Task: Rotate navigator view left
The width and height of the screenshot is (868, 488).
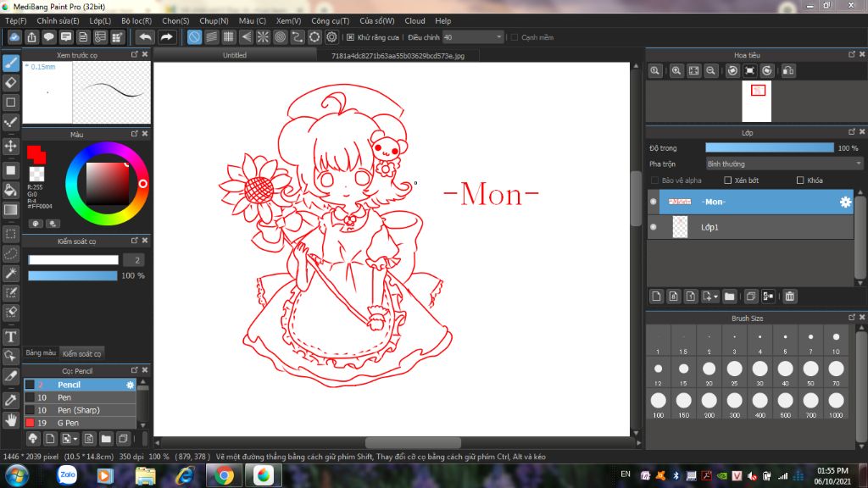Action: [732, 71]
